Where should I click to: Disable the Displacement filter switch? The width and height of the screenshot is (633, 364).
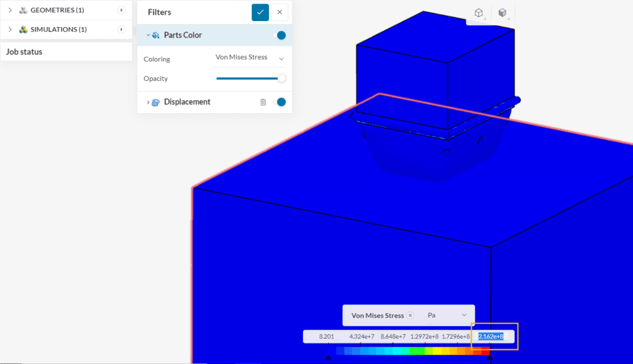click(279, 102)
